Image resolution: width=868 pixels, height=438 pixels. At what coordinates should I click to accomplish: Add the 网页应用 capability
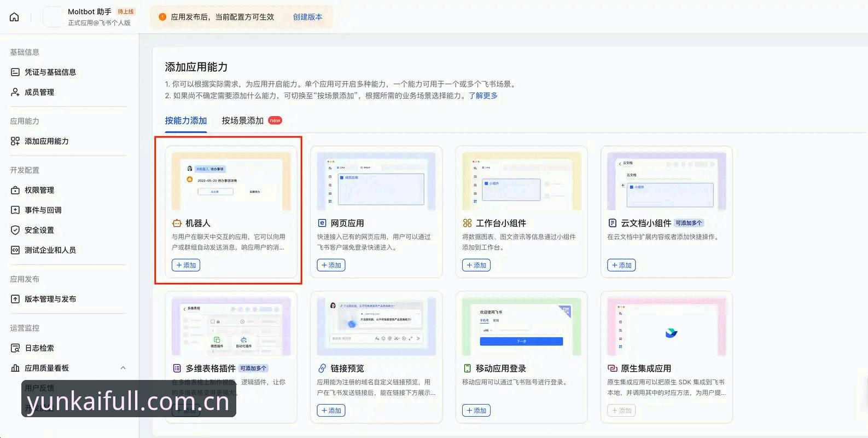(x=331, y=266)
